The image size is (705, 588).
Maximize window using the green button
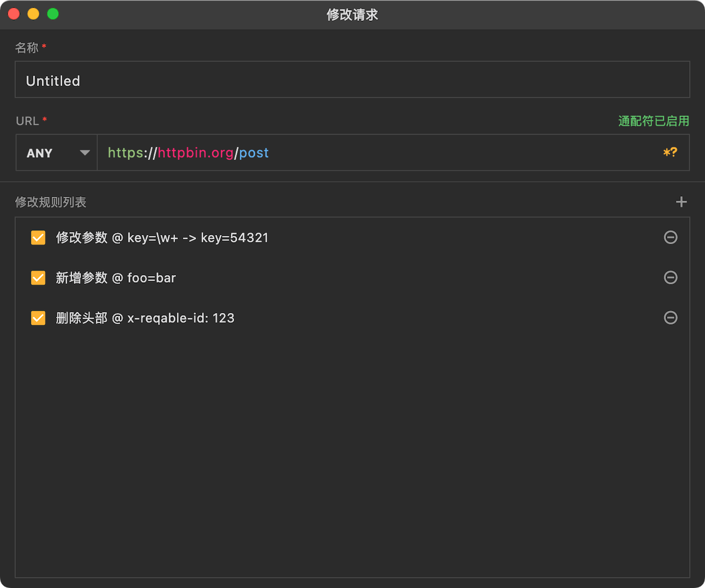coord(53,14)
